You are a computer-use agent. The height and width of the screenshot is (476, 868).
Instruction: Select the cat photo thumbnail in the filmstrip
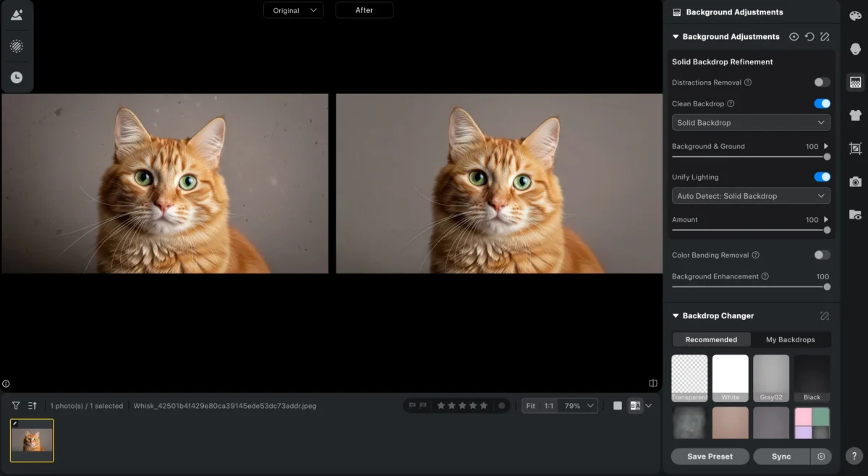(x=33, y=440)
